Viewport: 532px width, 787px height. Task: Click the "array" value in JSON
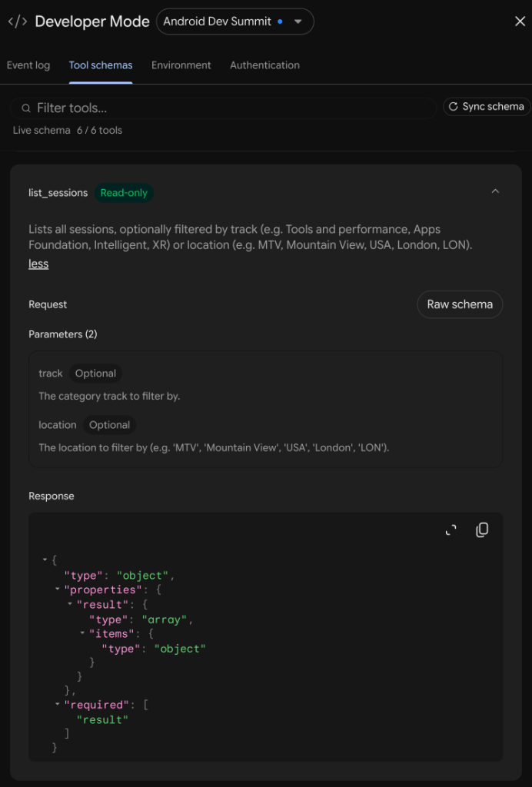click(x=164, y=619)
